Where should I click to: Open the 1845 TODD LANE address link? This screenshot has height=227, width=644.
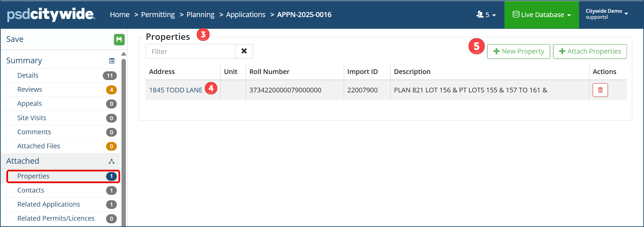point(176,90)
